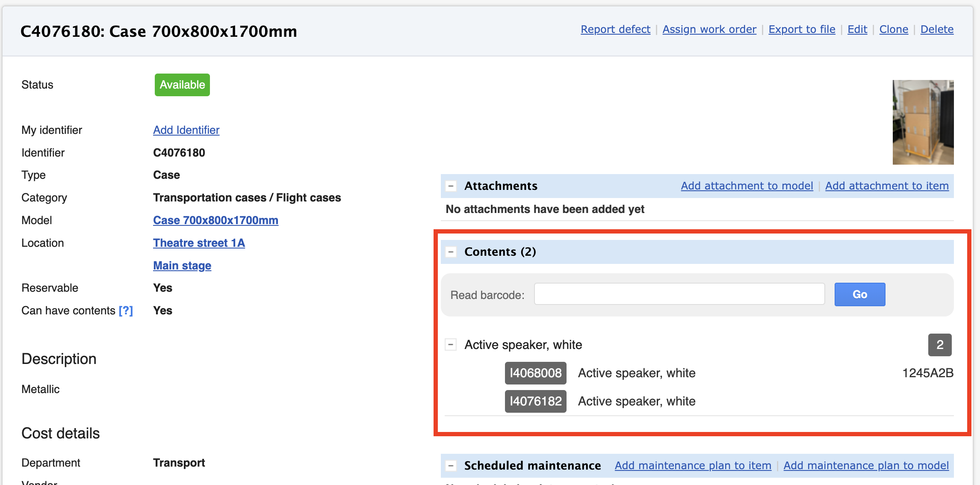This screenshot has height=485, width=980.
Task: Edit this case item
Action: pos(857,30)
